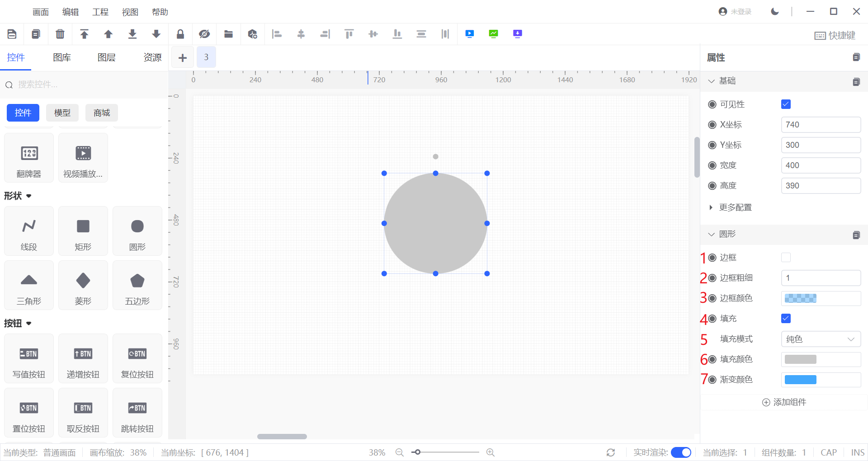Image resolution: width=868 pixels, height=461 pixels.
Task: Open the 填充颜色 gray color swatch
Action: tap(800, 359)
